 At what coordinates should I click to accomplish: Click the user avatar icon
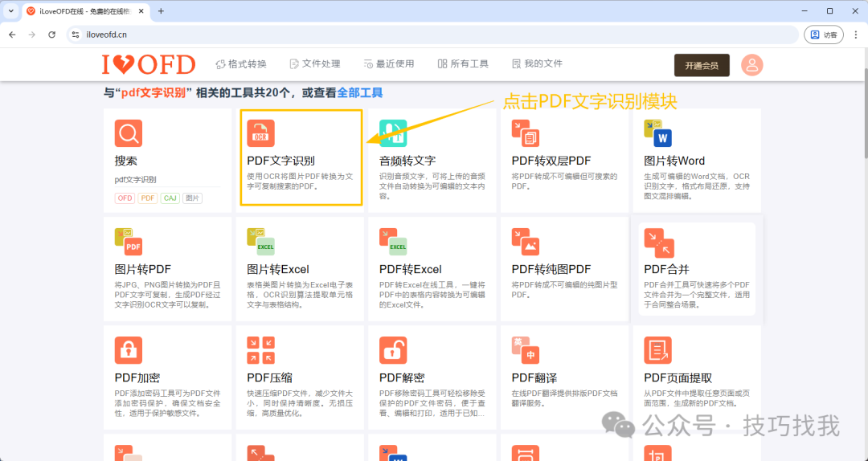tap(751, 65)
